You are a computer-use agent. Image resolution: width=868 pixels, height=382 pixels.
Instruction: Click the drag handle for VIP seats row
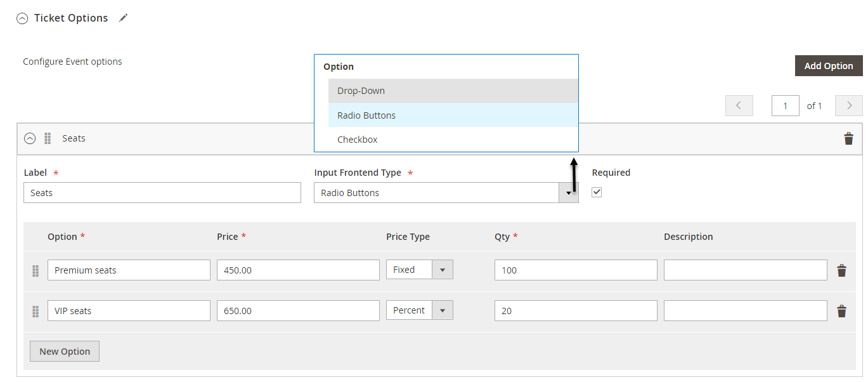(36, 312)
